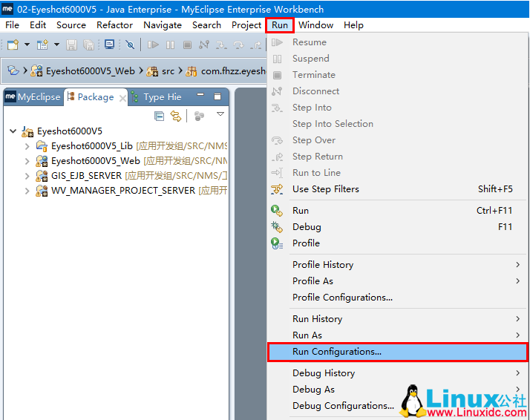Open the New file dropdown arrow

tap(27, 45)
